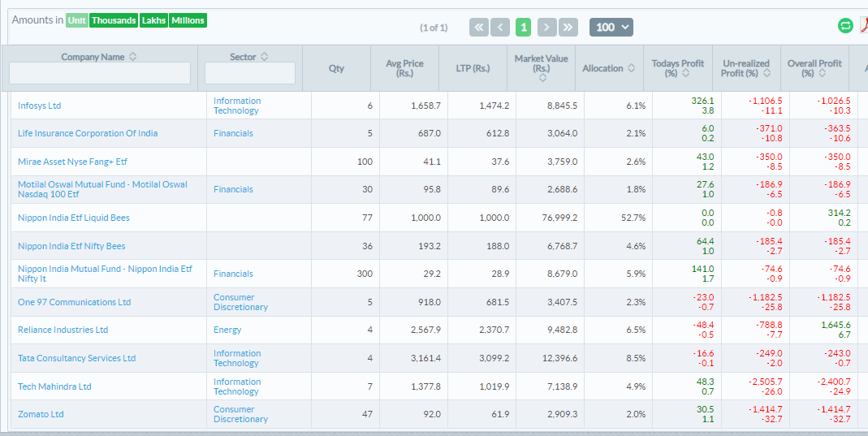Open One 97 Communications Ltd link
This screenshot has width=868, height=436.
pos(74,302)
